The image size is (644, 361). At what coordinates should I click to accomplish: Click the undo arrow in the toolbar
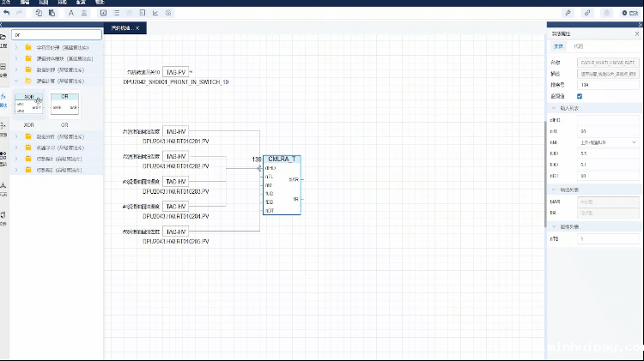[7, 13]
